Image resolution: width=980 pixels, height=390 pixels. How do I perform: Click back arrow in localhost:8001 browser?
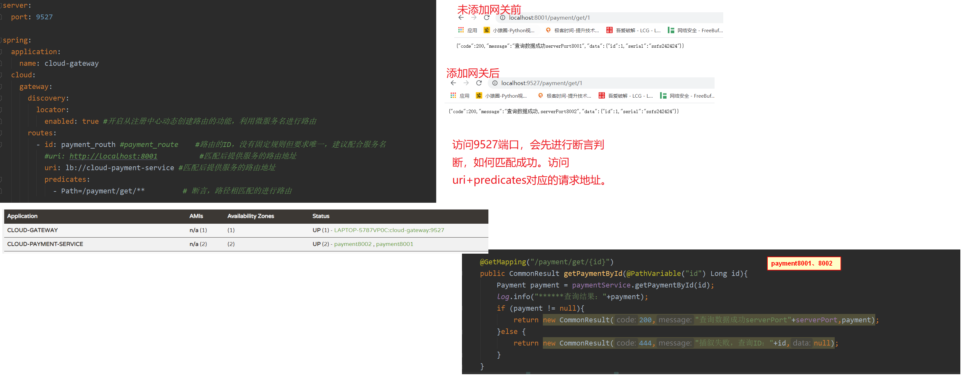[461, 17]
